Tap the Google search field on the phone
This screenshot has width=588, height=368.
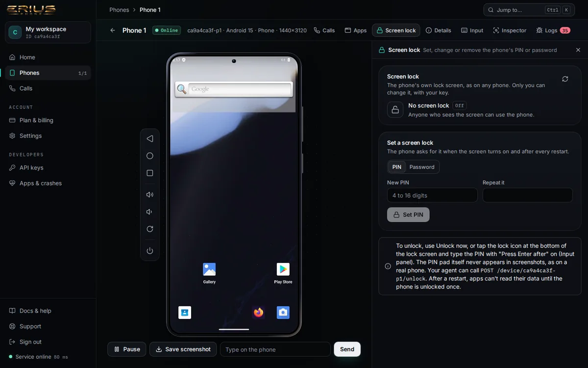click(240, 89)
